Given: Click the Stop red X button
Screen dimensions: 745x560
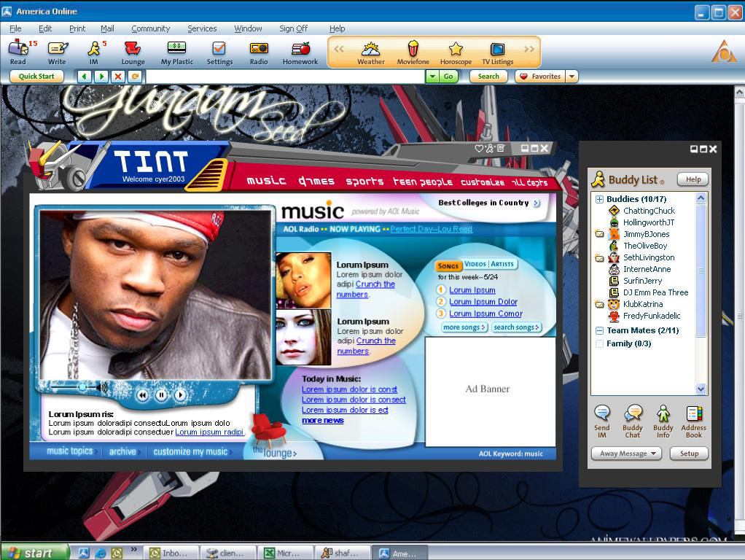Looking at the screenshot, I should 117,76.
